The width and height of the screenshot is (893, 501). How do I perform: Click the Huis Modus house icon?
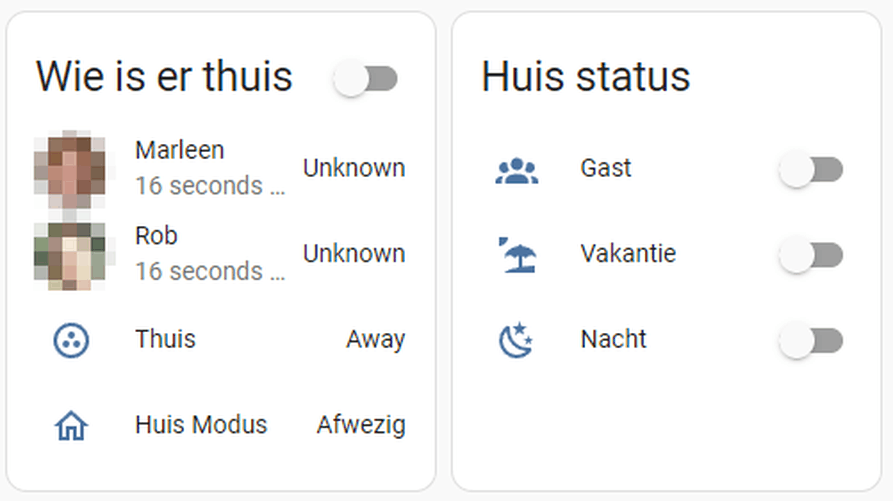click(x=71, y=426)
